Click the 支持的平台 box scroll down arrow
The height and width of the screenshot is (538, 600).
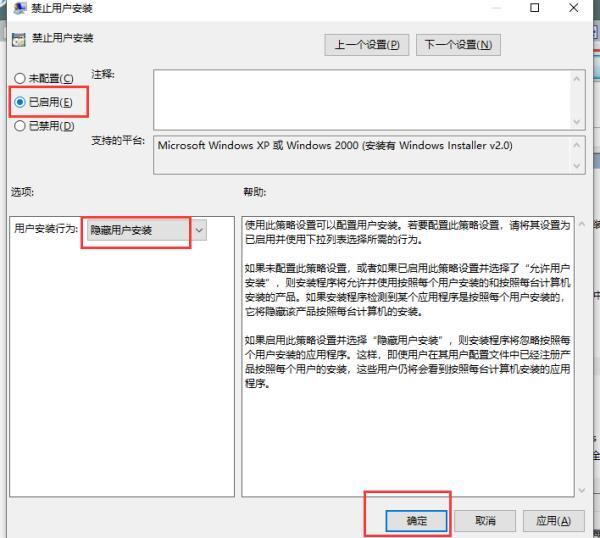[x=577, y=166]
